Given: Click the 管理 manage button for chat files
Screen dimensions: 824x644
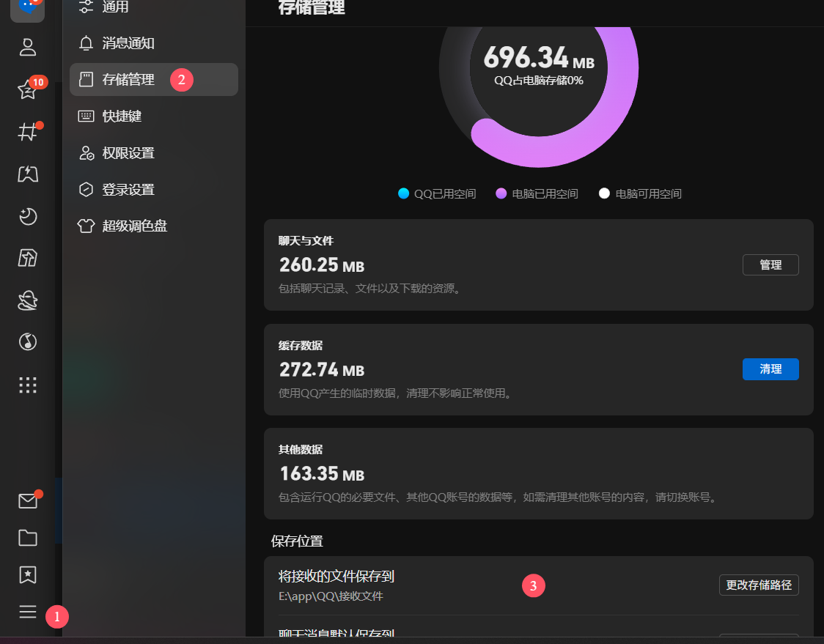Looking at the screenshot, I should 770,264.
